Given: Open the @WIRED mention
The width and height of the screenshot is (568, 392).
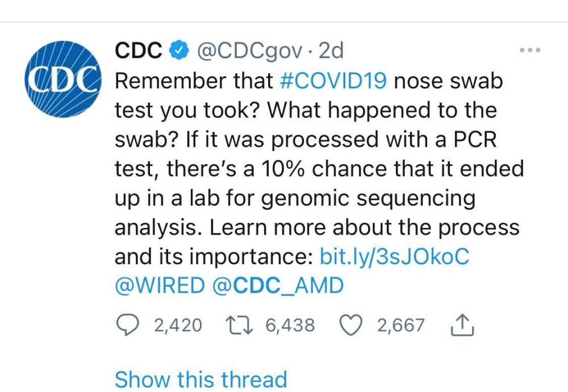Looking at the screenshot, I should tap(159, 286).
